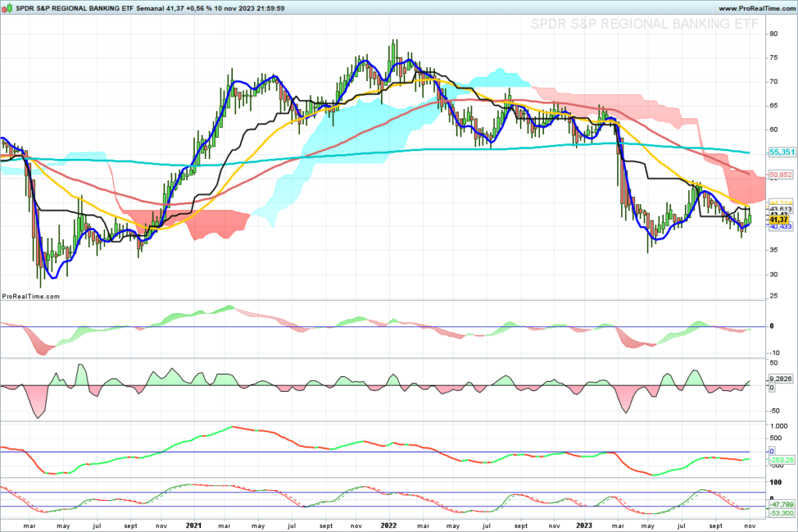Click the 9,2826 indicator value label
The height and width of the screenshot is (532, 798).
click(781, 379)
